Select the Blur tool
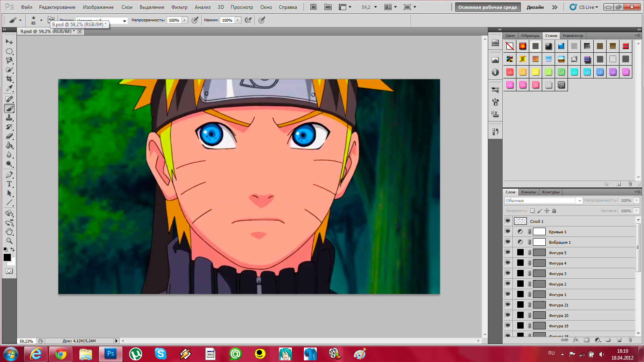This screenshot has height=362, width=644. tap(9, 154)
